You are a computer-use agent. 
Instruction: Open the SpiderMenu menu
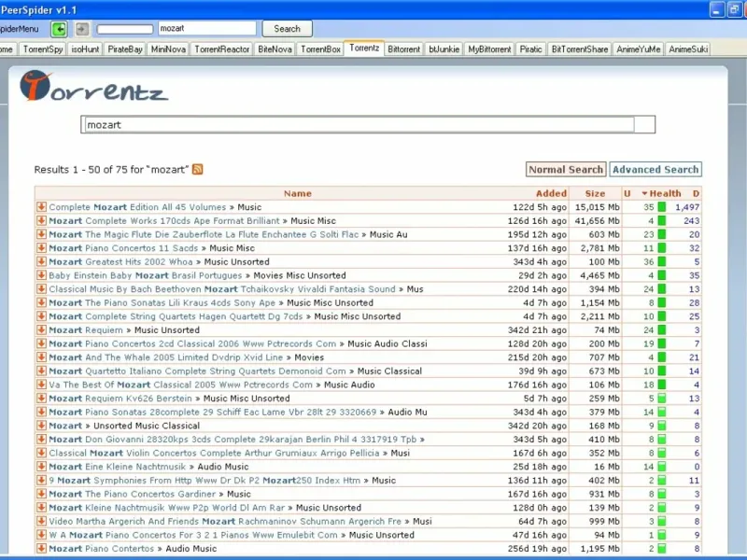19,29
